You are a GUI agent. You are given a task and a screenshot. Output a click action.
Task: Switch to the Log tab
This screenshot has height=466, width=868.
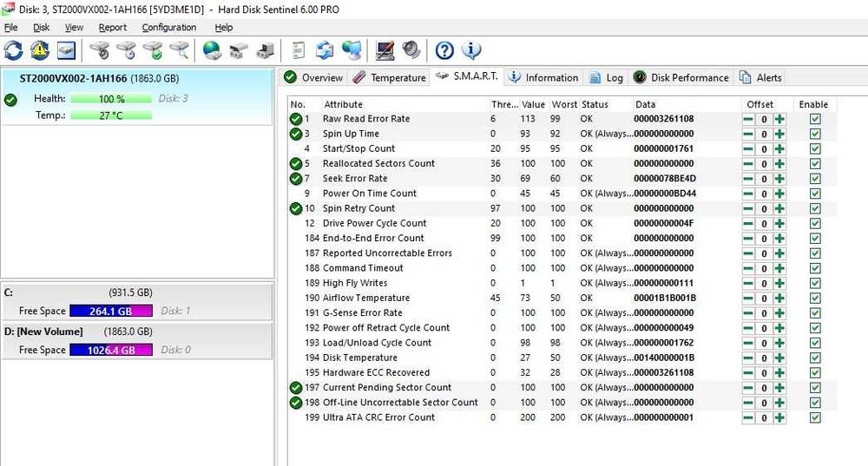606,77
